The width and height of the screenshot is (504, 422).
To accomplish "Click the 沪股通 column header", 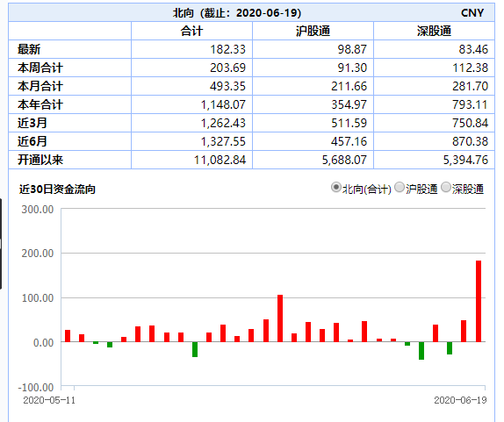I will click(x=313, y=32).
